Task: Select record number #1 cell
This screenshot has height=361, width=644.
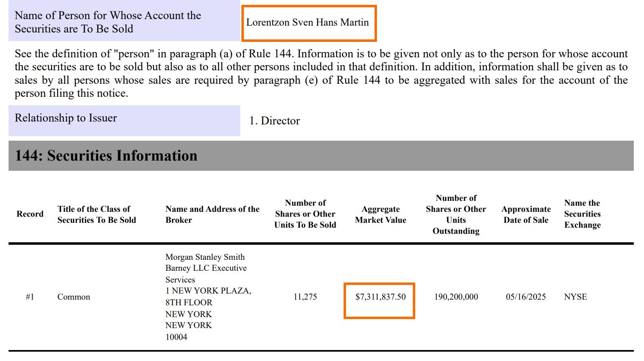Action: coord(30,297)
